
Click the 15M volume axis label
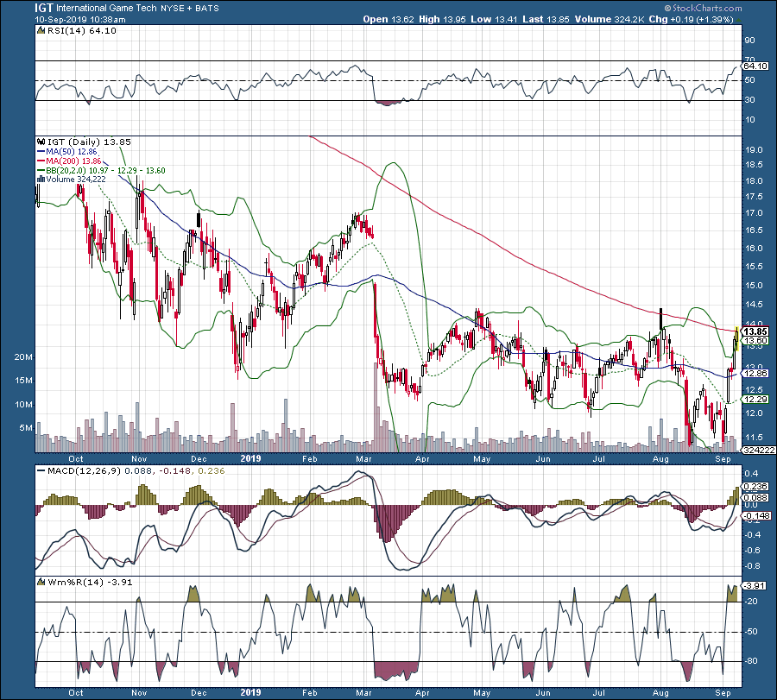(22, 381)
